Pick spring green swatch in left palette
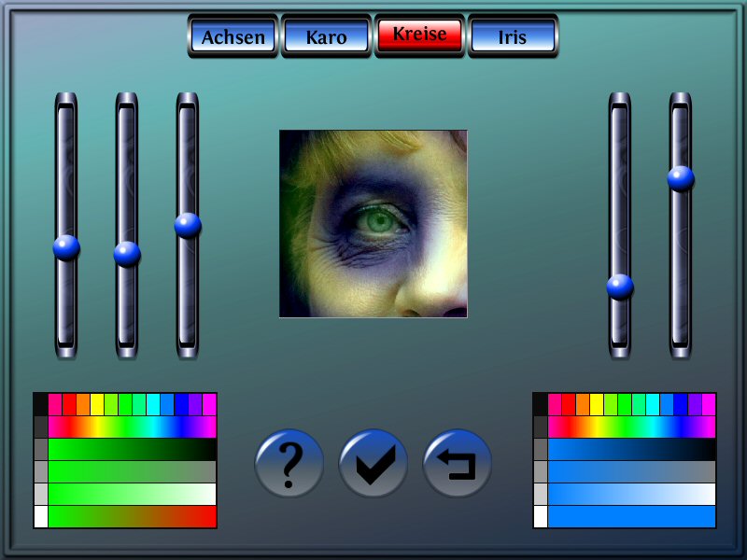The height and width of the screenshot is (560, 747). pyautogui.click(x=139, y=405)
